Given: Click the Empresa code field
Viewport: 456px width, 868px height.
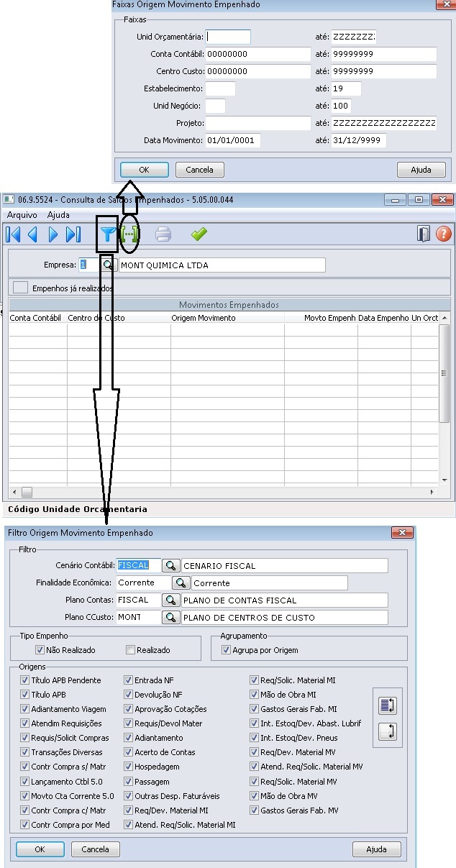Looking at the screenshot, I should pos(89,265).
